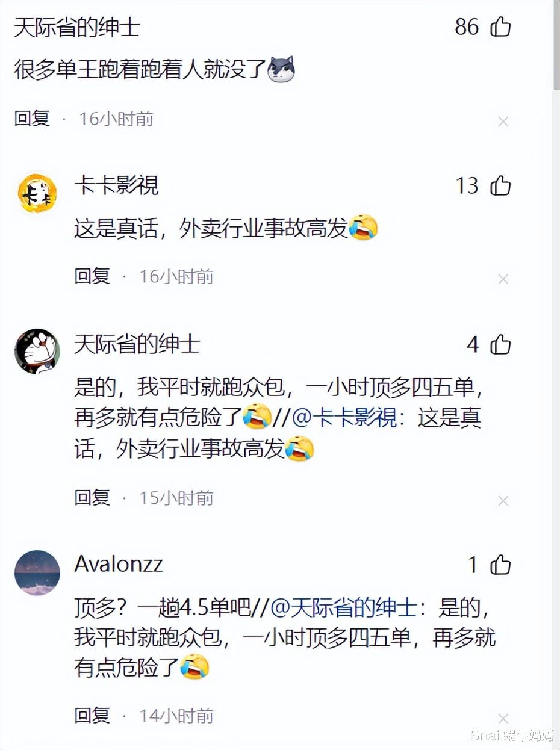The width and height of the screenshot is (560, 750).
Task: Open the @卡卡影視 mention link
Action: coord(344,418)
